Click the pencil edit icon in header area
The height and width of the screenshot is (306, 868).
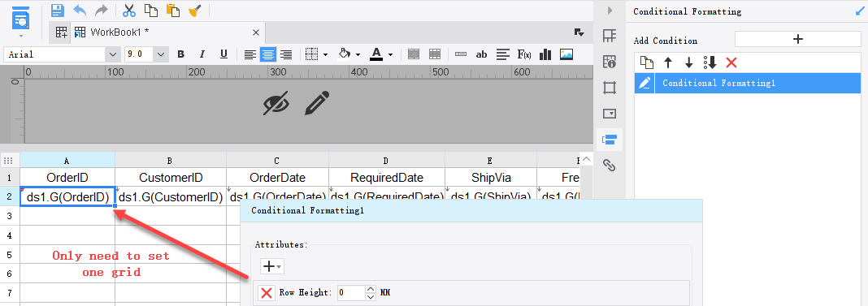[x=317, y=103]
